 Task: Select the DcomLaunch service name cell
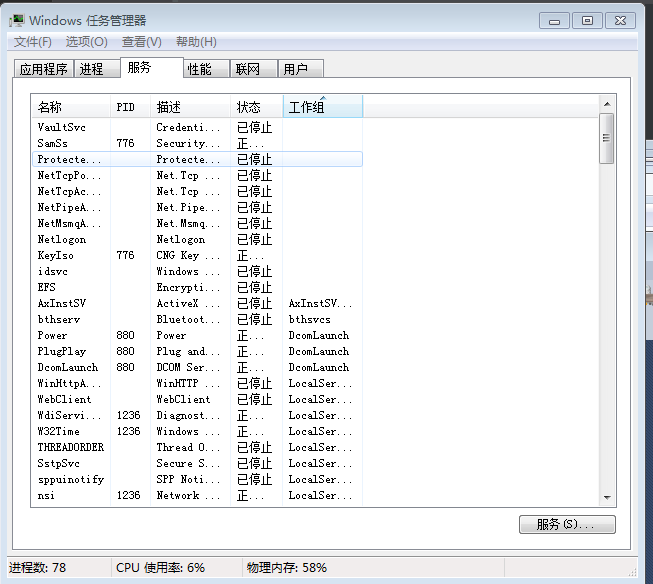click(68, 367)
